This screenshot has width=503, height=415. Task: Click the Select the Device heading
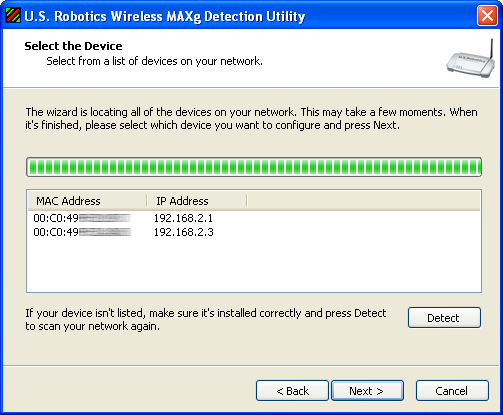point(73,46)
